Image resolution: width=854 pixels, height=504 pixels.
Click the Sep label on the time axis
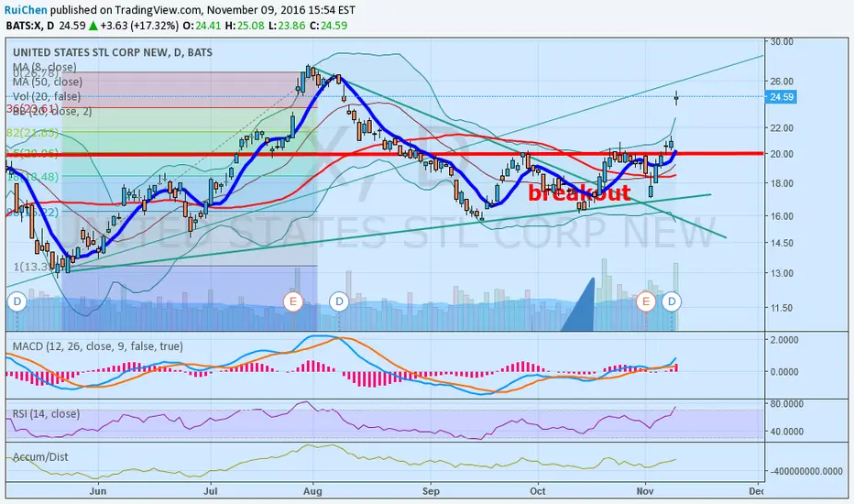[431, 491]
